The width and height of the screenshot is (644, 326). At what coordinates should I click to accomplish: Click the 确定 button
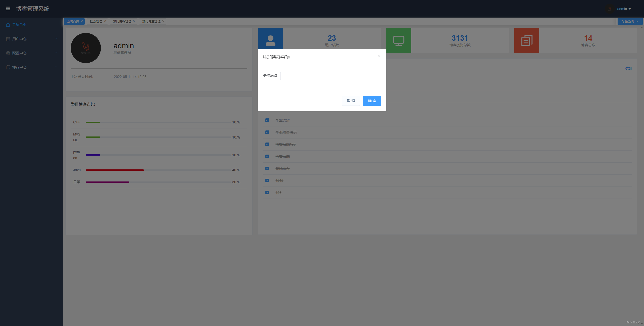click(372, 101)
